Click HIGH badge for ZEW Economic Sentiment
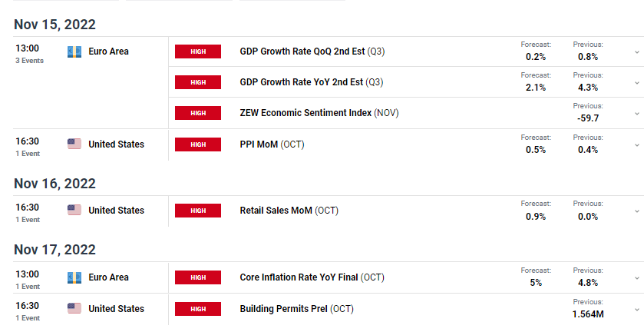The height and width of the screenshot is (332, 644). [x=198, y=113]
